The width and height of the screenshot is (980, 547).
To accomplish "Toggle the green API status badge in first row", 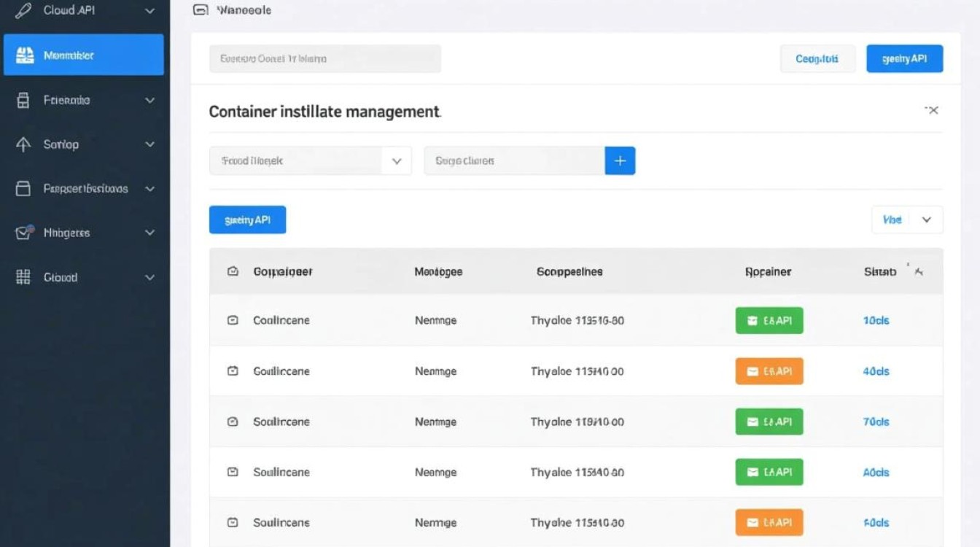I will point(769,319).
